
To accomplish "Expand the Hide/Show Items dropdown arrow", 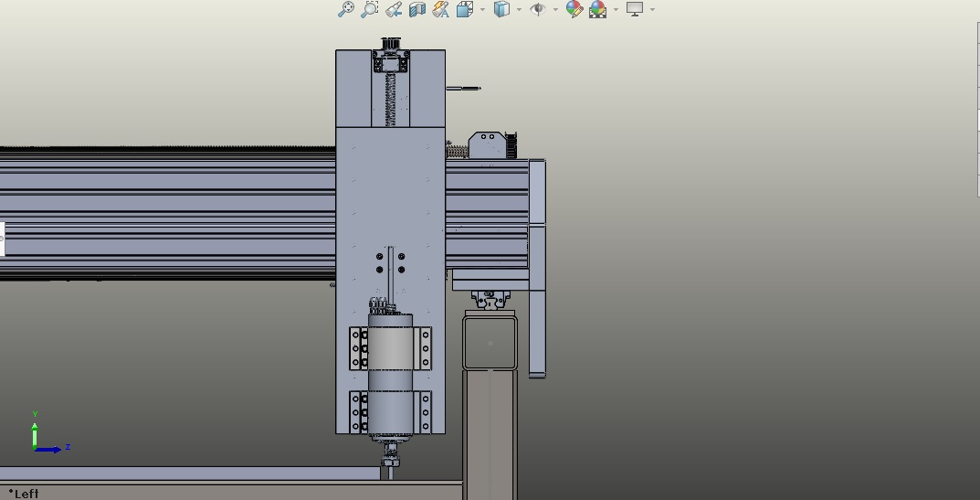I will 555,10.
